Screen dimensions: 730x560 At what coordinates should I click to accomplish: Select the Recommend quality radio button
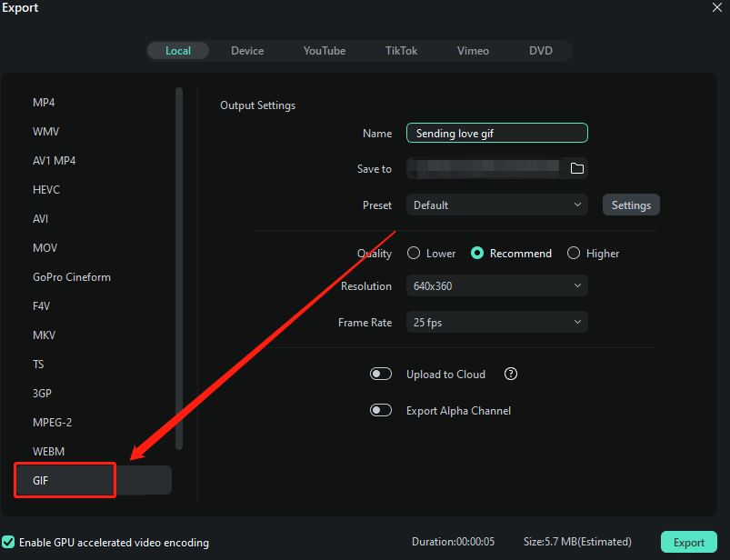pos(477,254)
